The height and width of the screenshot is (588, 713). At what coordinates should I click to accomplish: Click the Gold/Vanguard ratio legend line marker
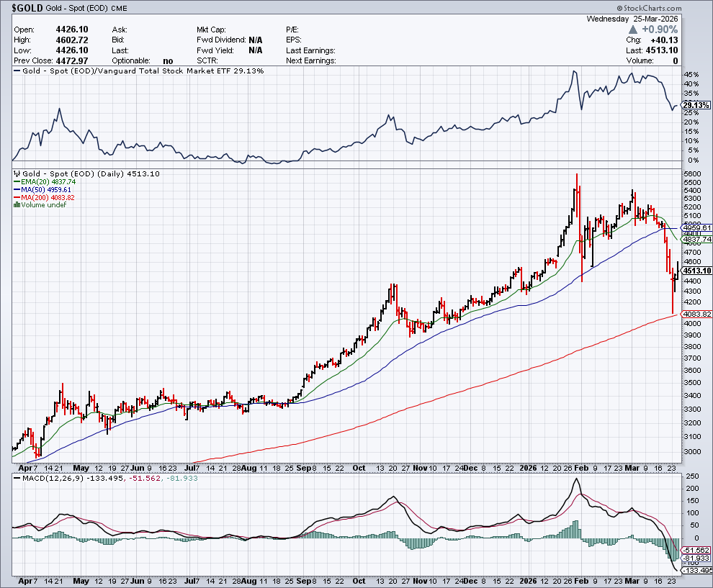(17, 71)
